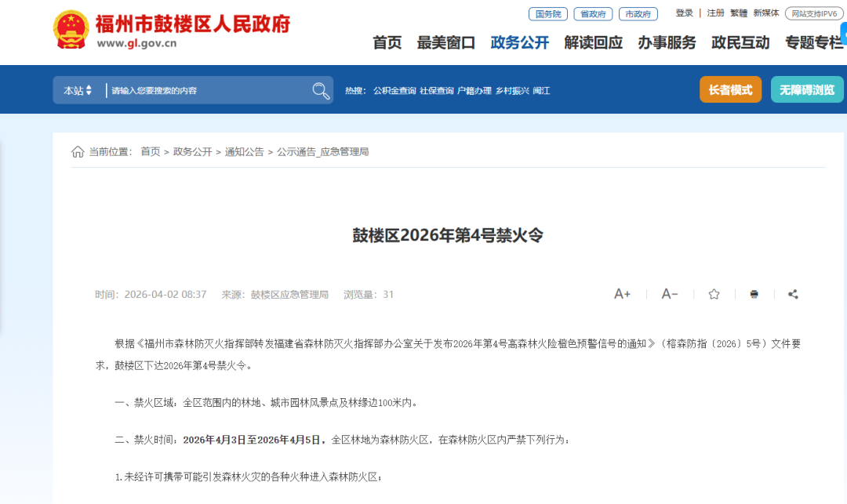Switch to traditional Chinese 繁體

click(x=739, y=13)
